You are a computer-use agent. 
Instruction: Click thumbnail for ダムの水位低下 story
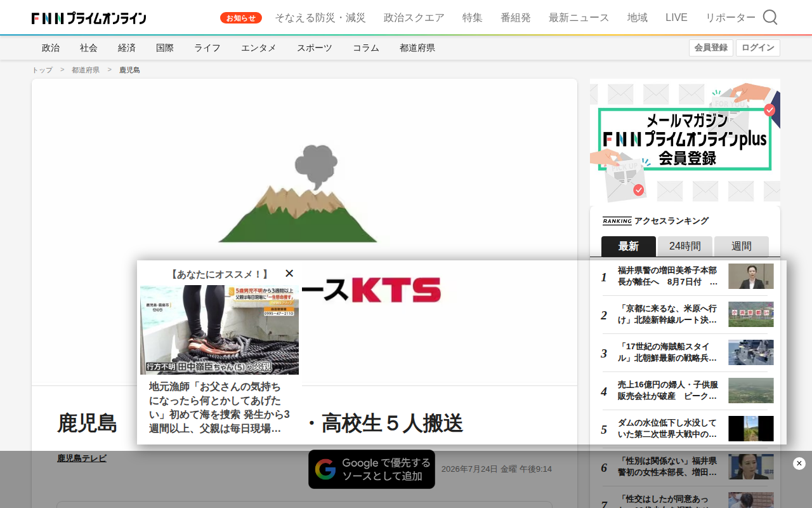pyautogui.click(x=751, y=429)
